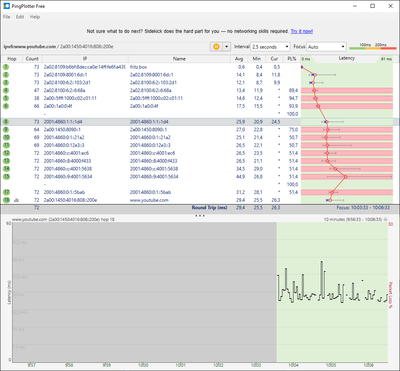Select the hop 1 green circle icon
400x371 pixels.
coord(6,67)
